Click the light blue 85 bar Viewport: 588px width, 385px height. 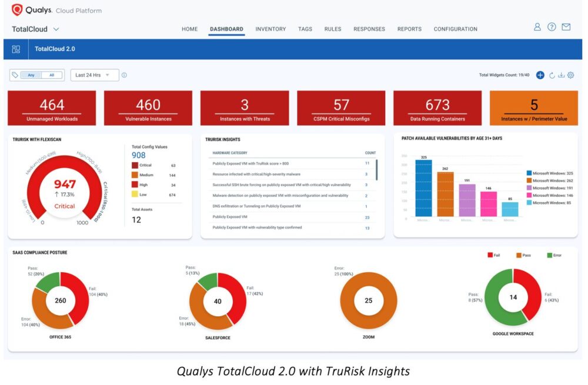click(x=510, y=209)
